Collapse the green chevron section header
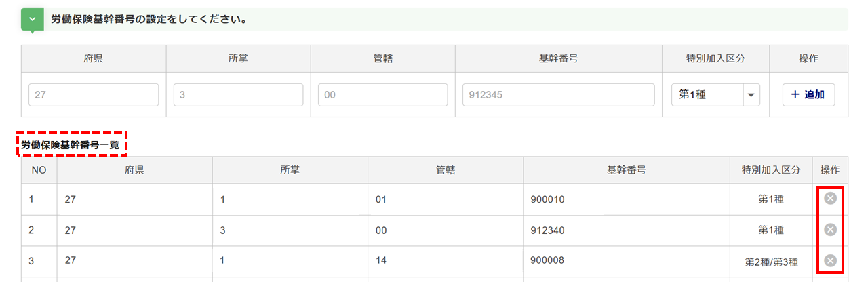Screen dimensions: 868x282 32,20
